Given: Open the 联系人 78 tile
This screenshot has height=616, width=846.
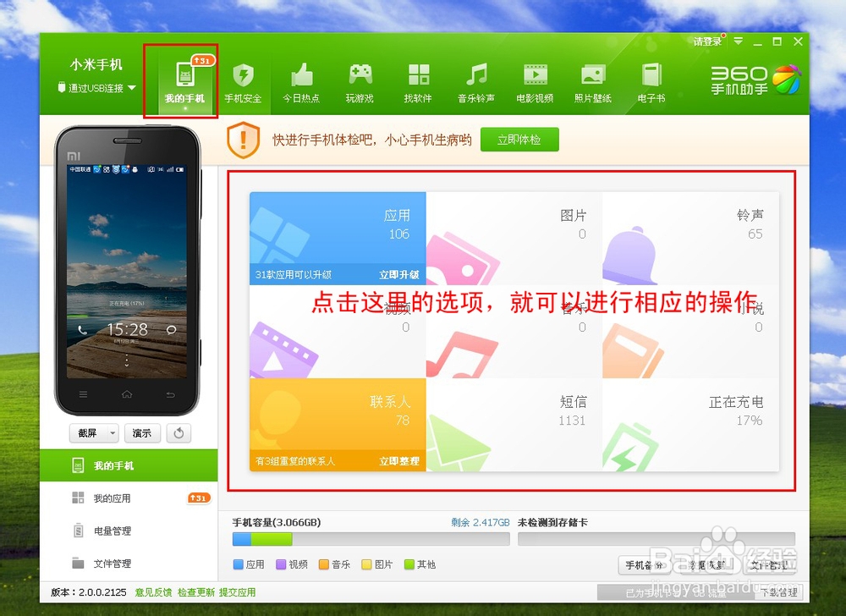Looking at the screenshot, I should (338, 425).
